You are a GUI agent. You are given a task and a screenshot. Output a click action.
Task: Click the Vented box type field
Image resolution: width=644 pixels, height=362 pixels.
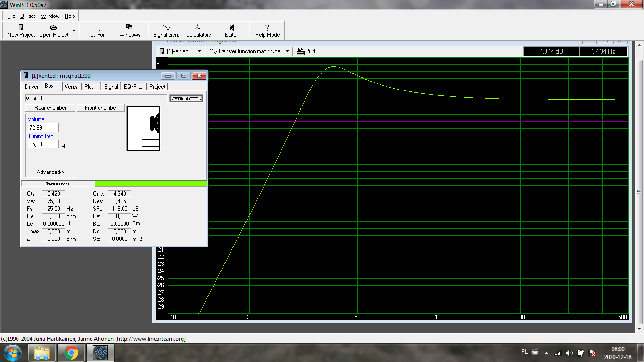97,99
